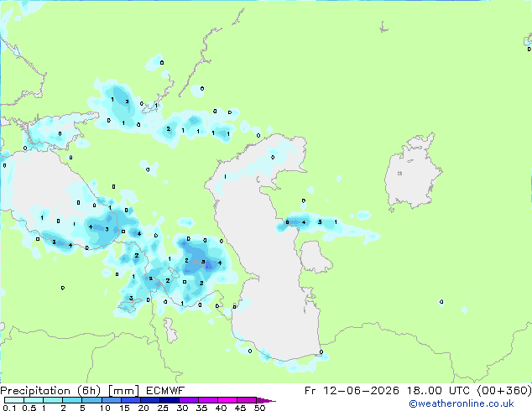Click the '0.5' legend scale label

tap(29, 408)
